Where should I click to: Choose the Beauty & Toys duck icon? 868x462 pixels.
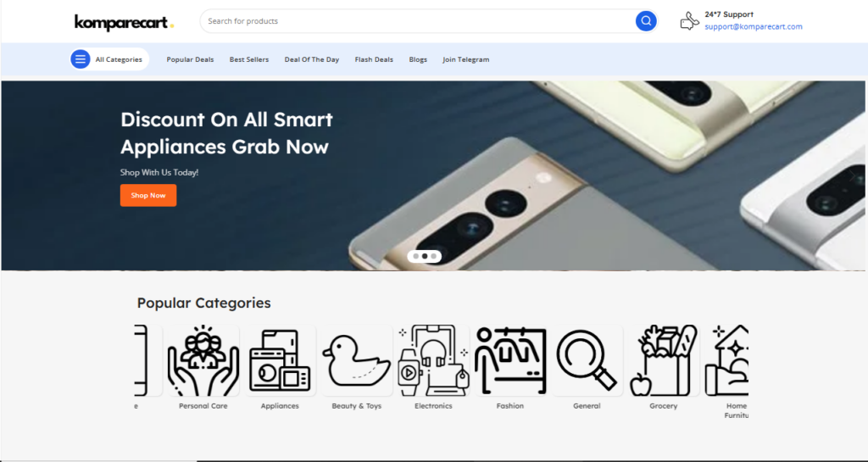(x=357, y=361)
